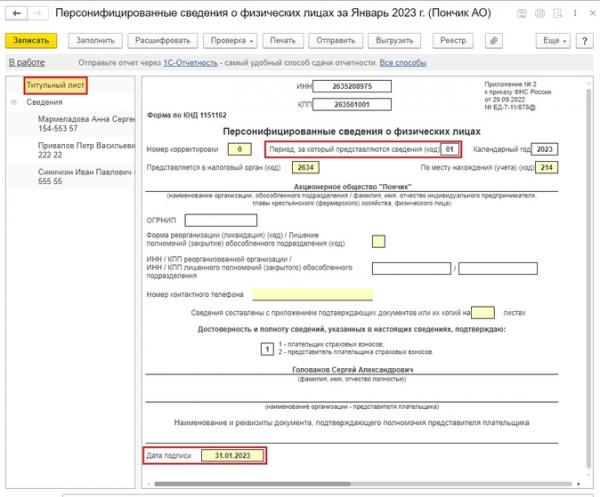Go back with the left arrow button

[16, 13]
